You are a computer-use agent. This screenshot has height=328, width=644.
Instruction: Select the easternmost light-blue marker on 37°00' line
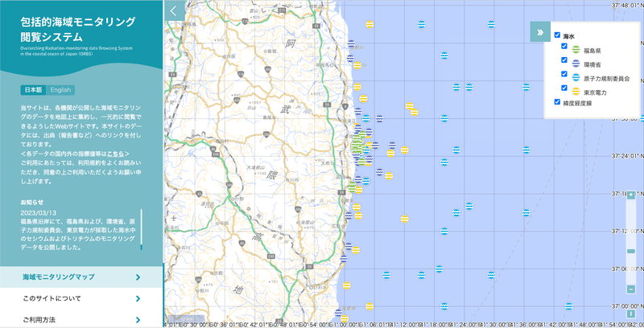tap(568, 305)
